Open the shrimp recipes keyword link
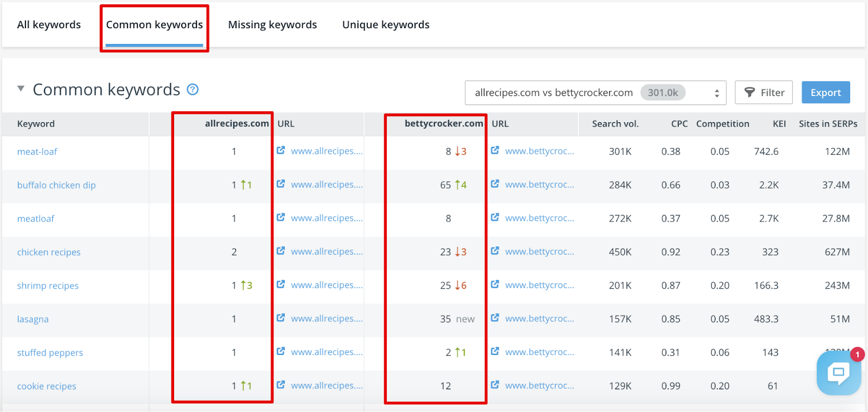Viewport: 868px width, 412px height. coord(48,286)
